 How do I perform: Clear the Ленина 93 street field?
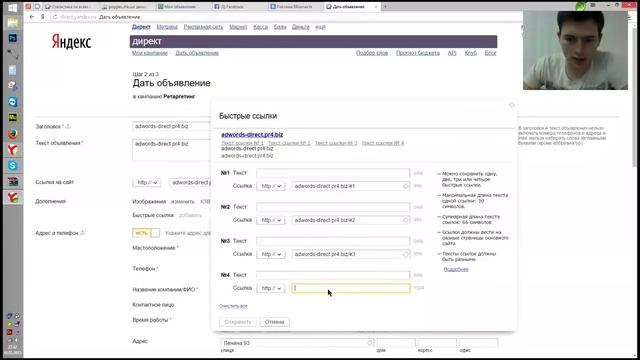(x=369, y=343)
